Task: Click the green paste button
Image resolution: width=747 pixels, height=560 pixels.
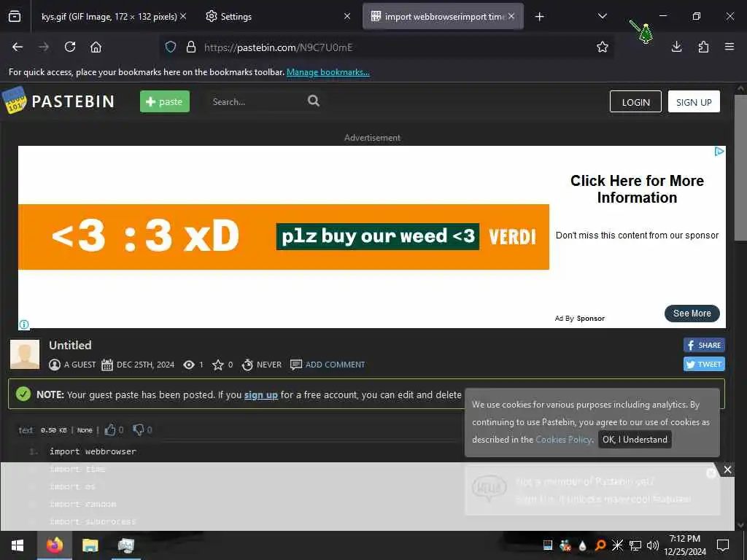Action: click(164, 101)
